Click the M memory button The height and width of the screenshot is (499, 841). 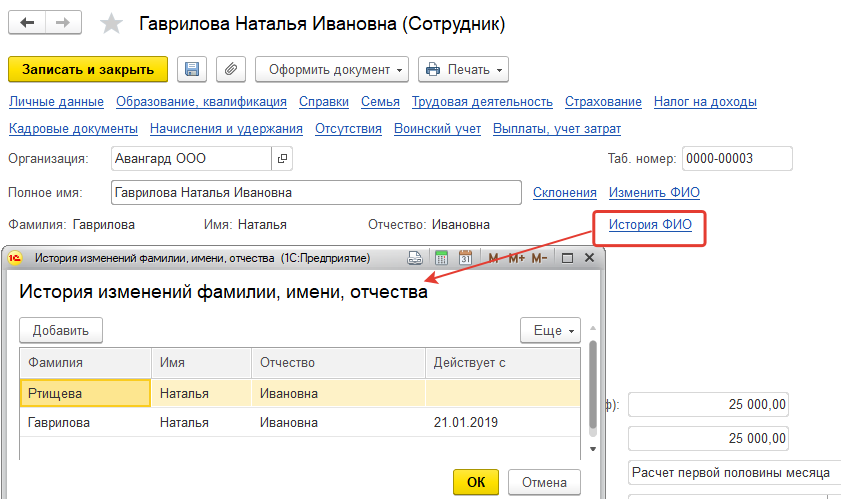point(493,258)
